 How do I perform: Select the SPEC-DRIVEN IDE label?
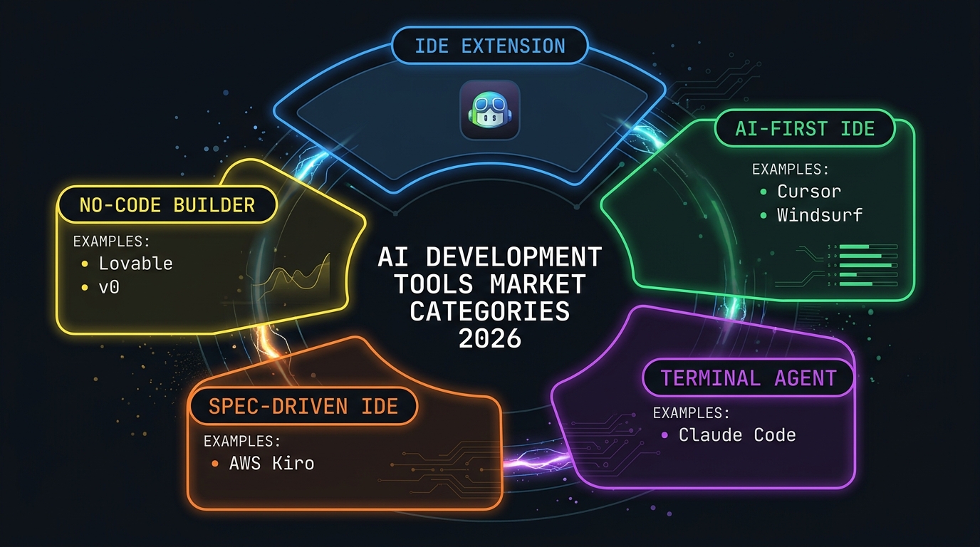[303, 407]
